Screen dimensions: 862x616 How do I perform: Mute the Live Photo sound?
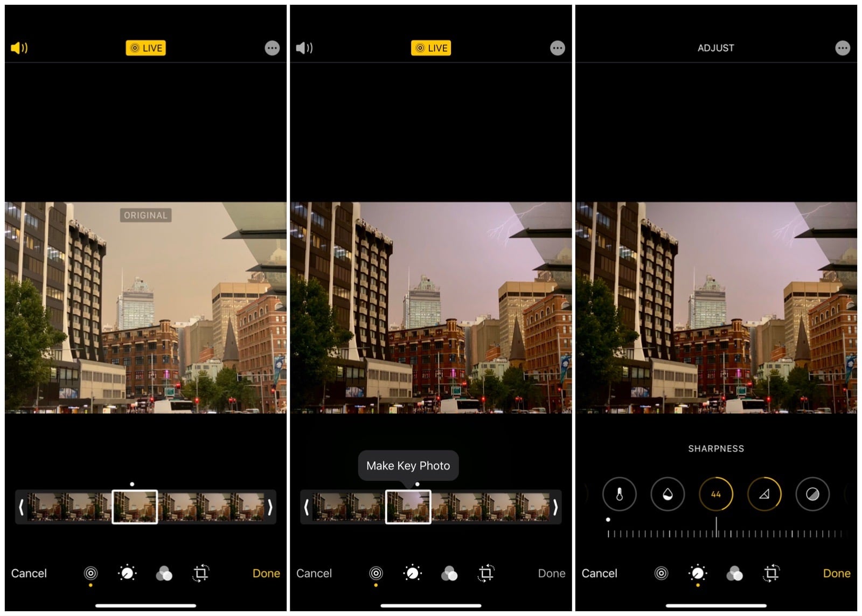pos(18,47)
